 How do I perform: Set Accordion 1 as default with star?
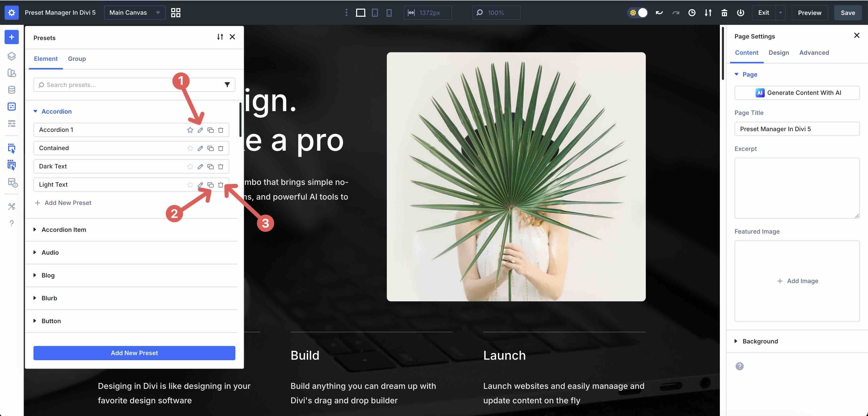point(190,130)
